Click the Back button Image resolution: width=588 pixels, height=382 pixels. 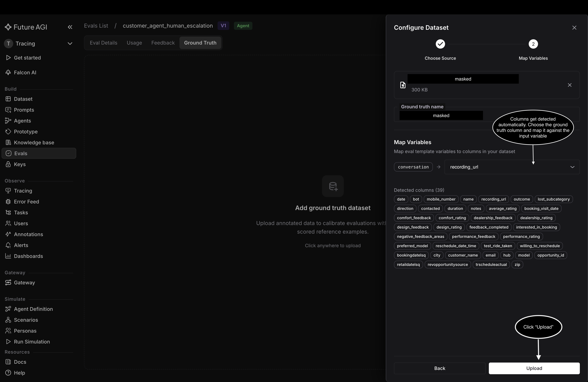[439, 368]
